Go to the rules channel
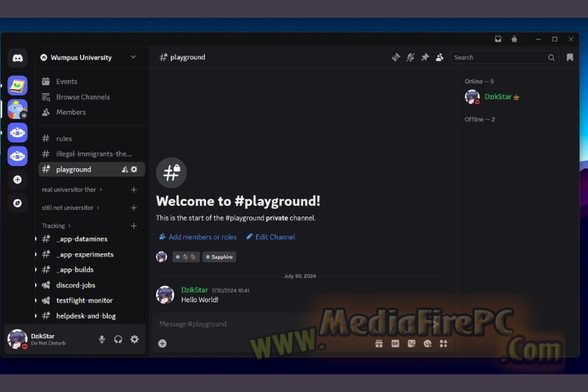Viewport: 588px width, 392px height. coord(91,139)
